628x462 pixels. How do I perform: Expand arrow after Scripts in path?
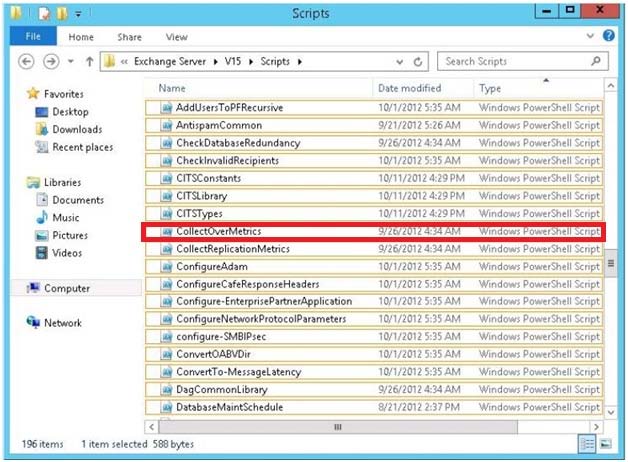tap(300, 62)
